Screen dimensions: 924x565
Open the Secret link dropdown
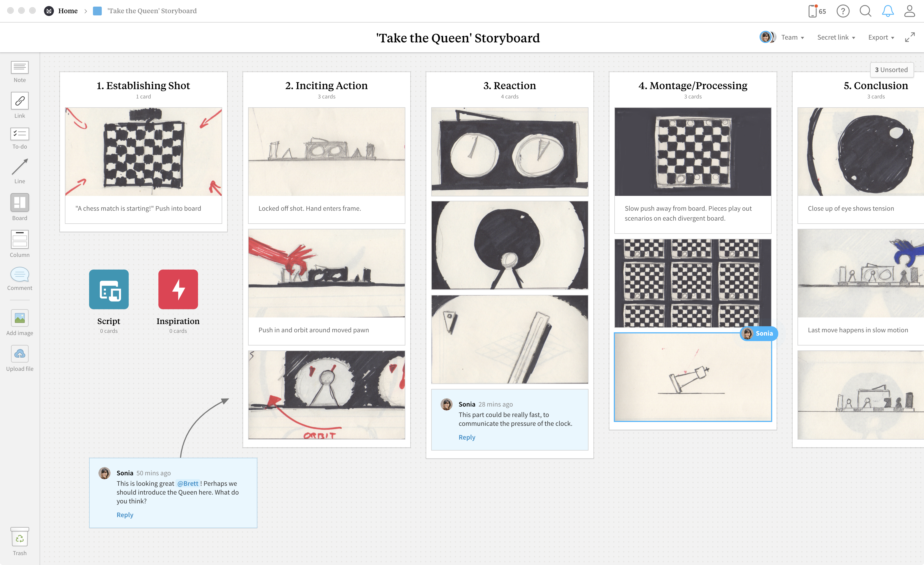[x=835, y=38]
